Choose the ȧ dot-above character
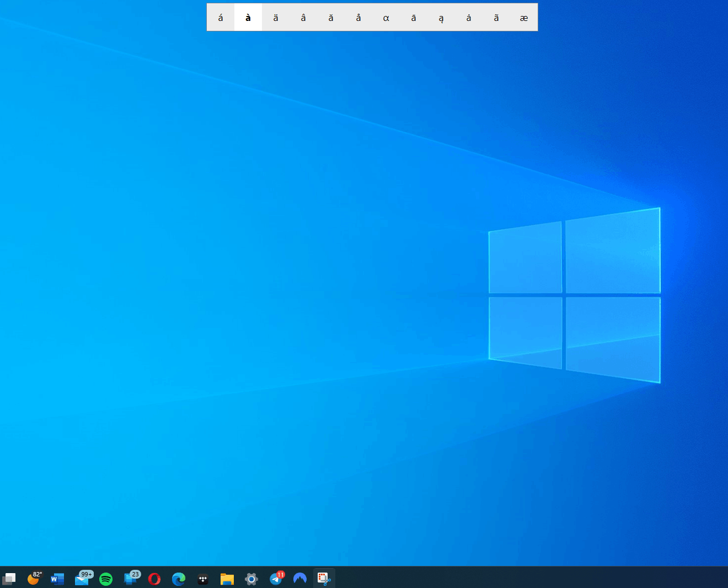The width and height of the screenshot is (728, 588). [x=469, y=18]
